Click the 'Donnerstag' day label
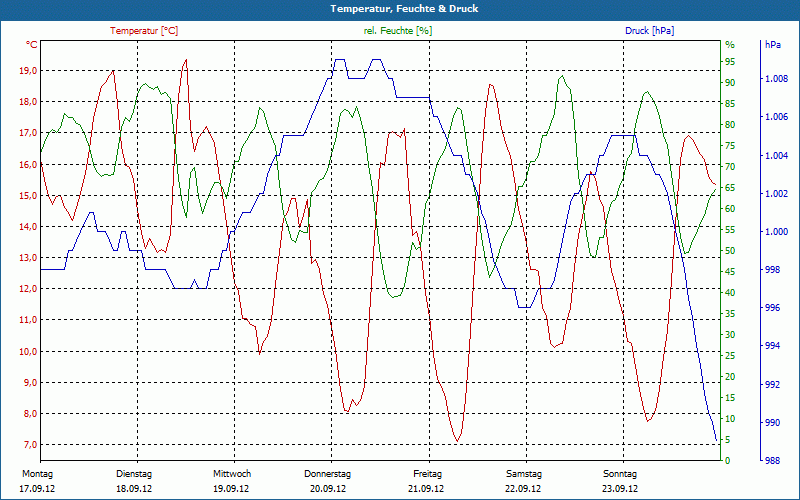 [328, 474]
